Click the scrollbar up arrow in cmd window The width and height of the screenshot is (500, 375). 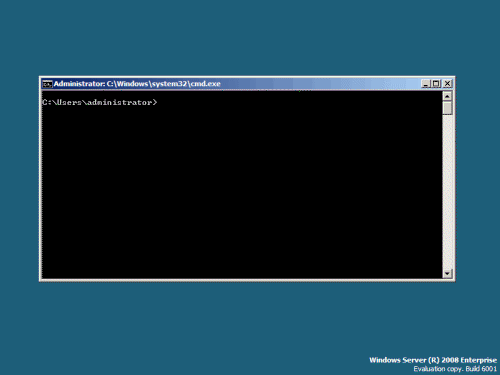447,96
